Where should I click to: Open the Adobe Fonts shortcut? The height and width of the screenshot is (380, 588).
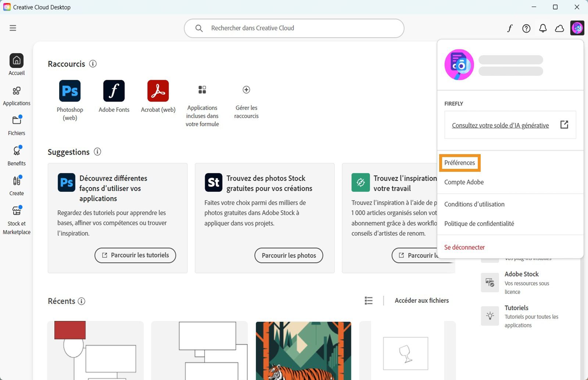[x=114, y=96]
